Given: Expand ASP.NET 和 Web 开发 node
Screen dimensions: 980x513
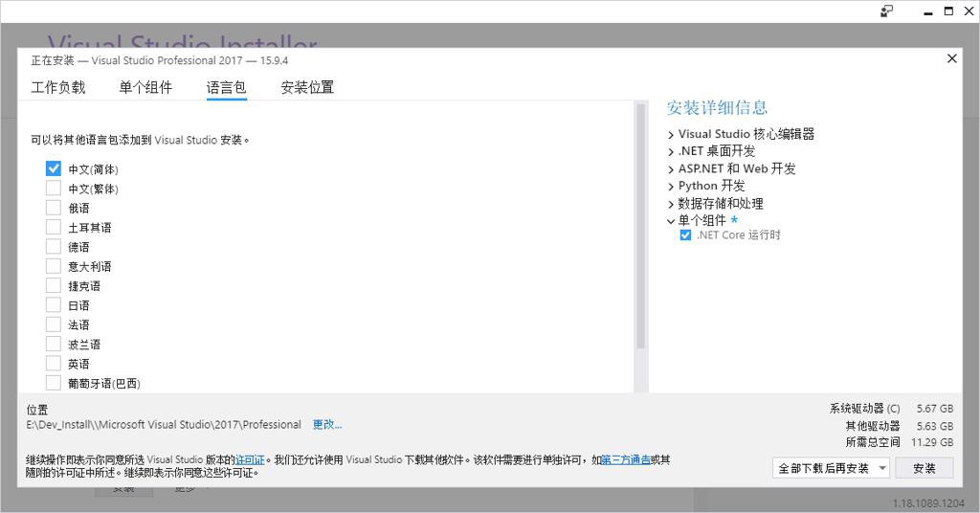Looking at the screenshot, I should pyautogui.click(x=671, y=169).
